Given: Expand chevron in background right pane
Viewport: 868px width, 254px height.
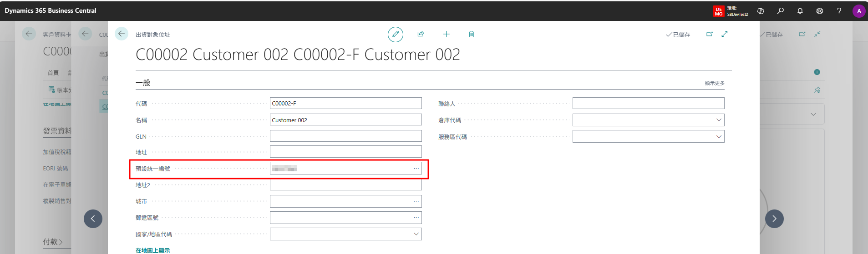Looking at the screenshot, I should click(x=813, y=115).
